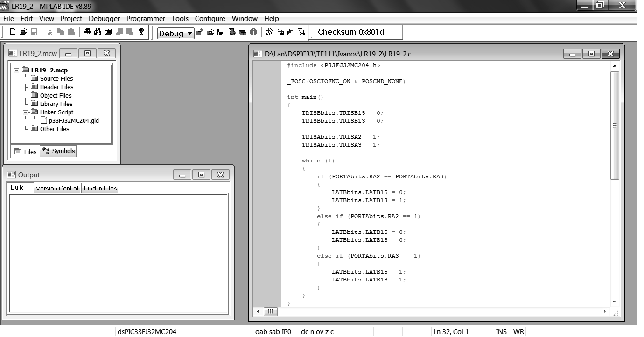Open the File menu
The height and width of the screenshot is (337, 644).
9,19
